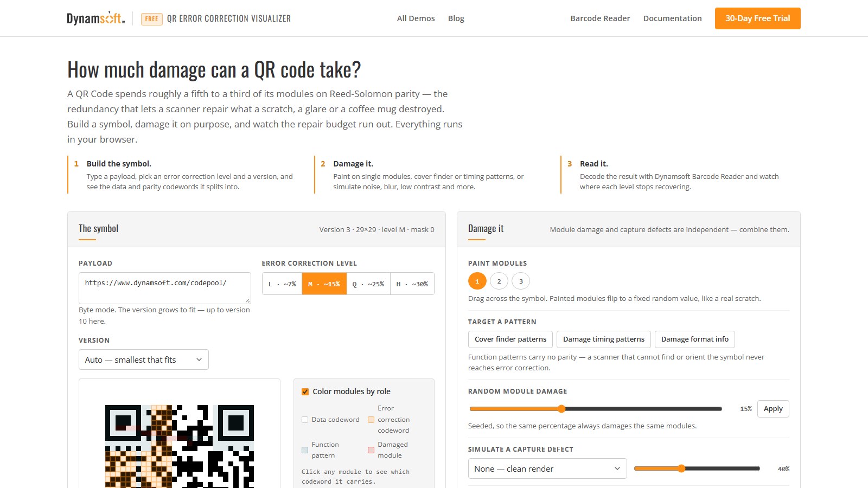Start the 30-Day Free Trial

point(758,18)
